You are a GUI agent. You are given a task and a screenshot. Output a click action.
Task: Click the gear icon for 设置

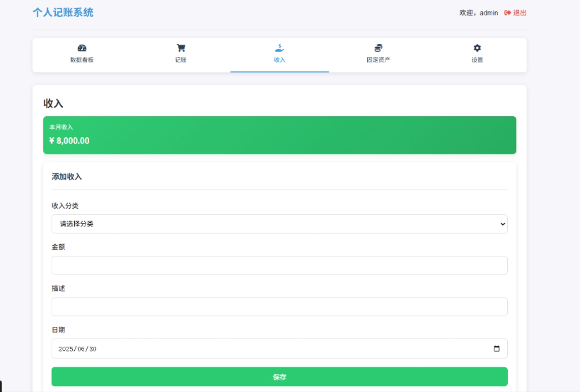(477, 47)
